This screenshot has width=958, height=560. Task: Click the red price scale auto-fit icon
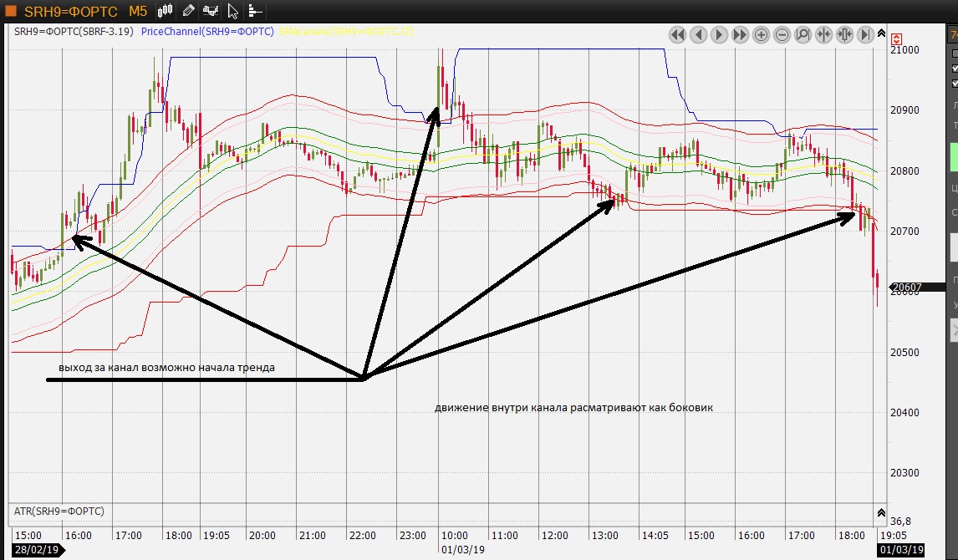[x=897, y=39]
